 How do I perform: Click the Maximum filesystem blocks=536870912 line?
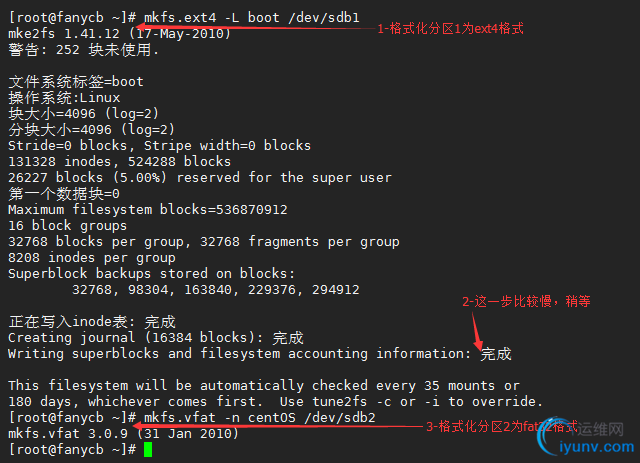click(x=148, y=209)
